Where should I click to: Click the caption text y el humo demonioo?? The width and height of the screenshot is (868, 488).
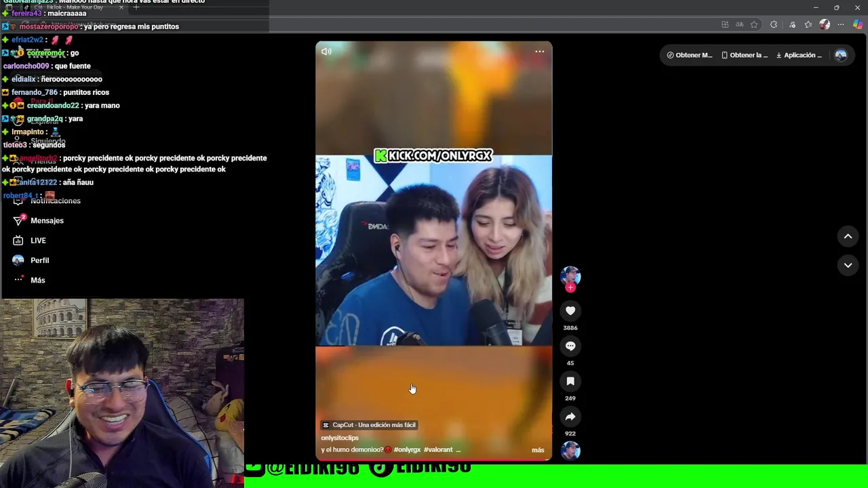[352, 449]
